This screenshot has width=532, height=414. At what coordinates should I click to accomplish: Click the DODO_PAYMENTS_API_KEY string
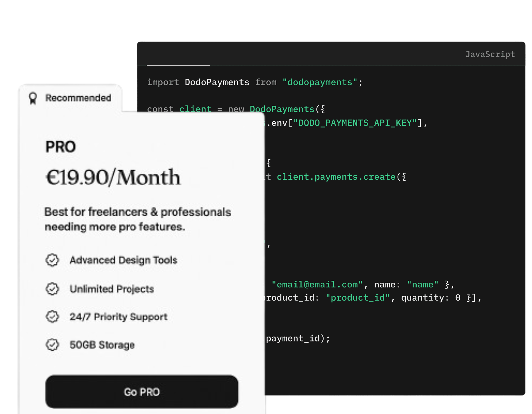tap(355, 123)
